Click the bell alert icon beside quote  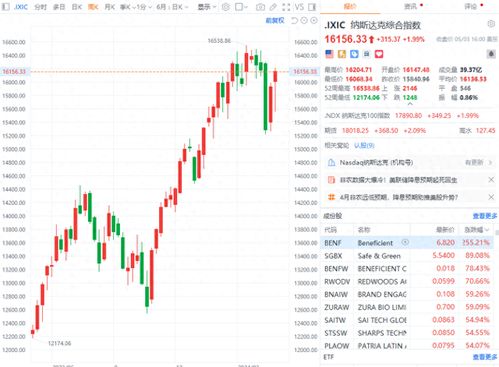[491, 54]
